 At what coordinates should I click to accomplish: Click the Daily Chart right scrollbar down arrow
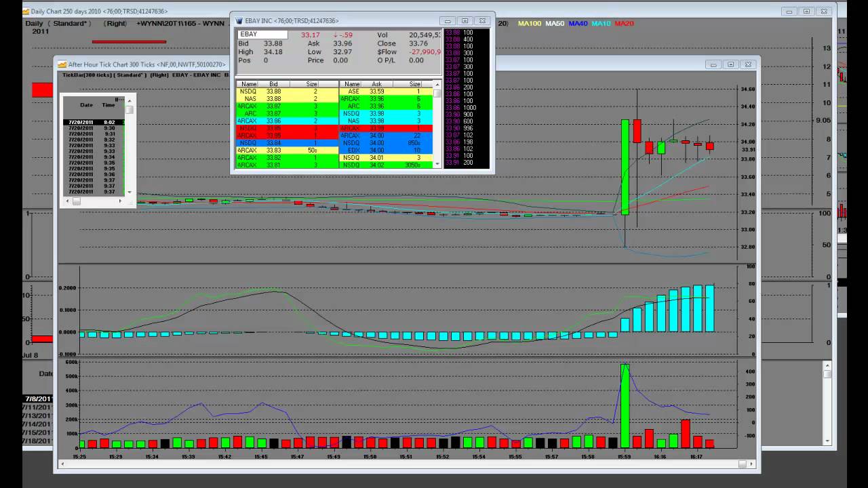pyautogui.click(x=827, y=441)
